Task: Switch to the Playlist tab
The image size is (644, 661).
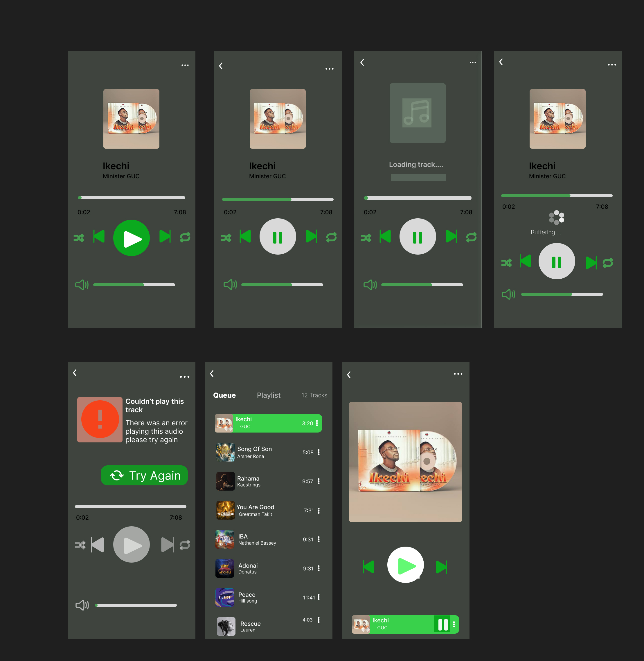Action: point(269,395)
